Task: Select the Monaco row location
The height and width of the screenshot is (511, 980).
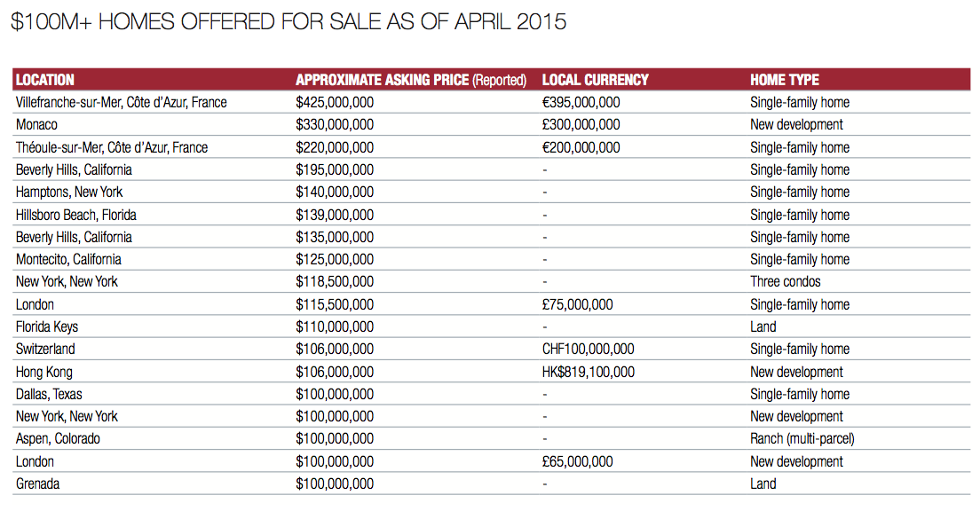Action: 36,125
